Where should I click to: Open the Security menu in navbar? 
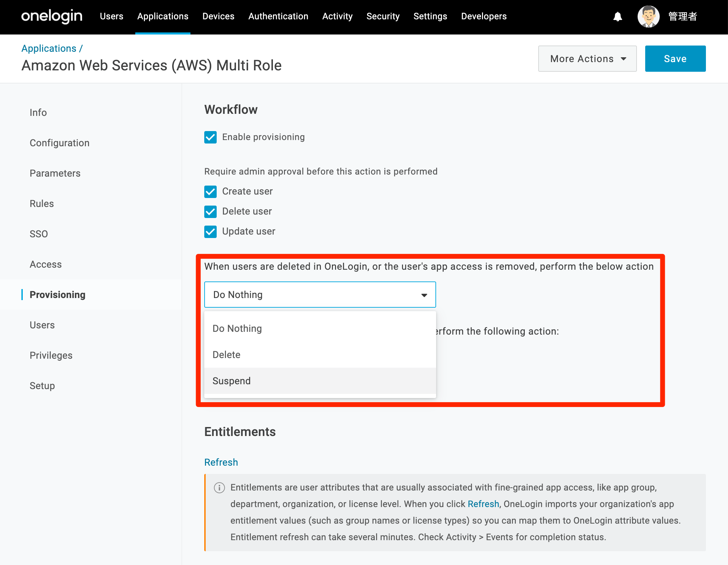383,16
